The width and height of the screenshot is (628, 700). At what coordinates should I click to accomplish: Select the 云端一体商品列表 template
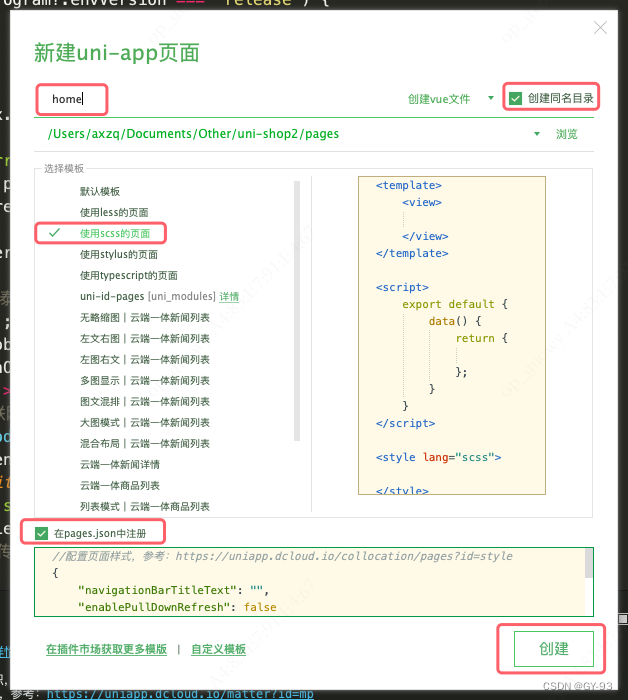pos(120,485)
